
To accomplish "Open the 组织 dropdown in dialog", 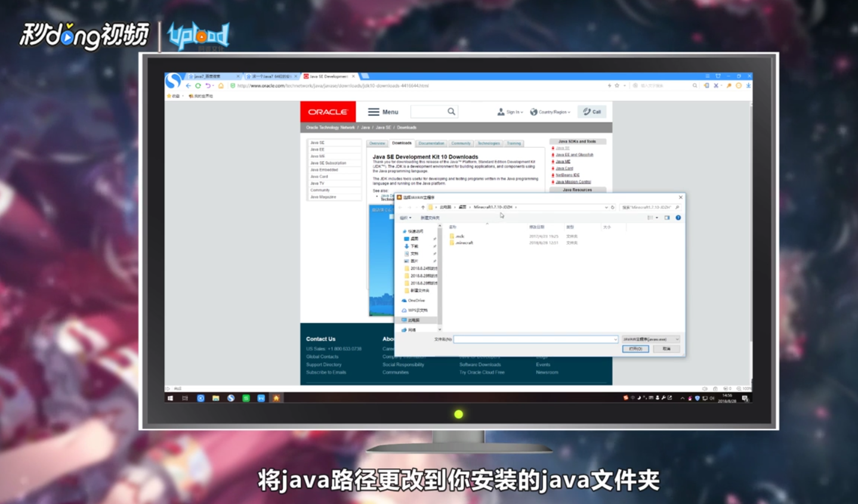I will [406, 218].
